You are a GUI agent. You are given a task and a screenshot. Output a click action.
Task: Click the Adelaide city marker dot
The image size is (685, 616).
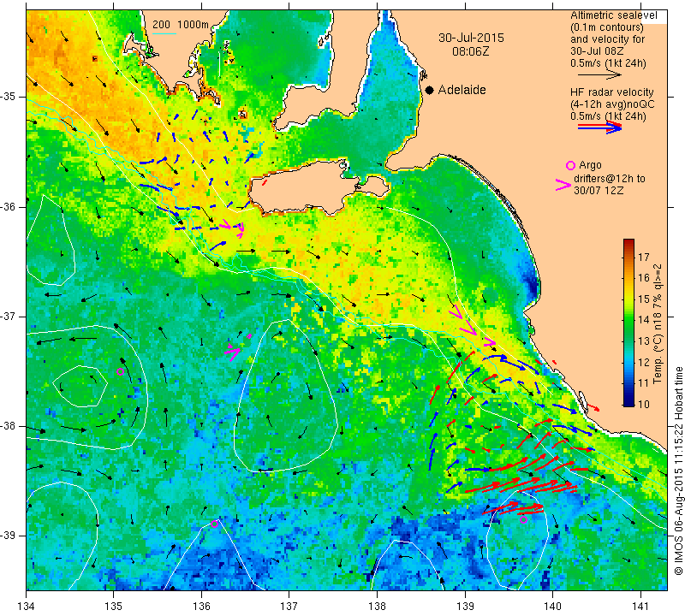(x=430, y=90)
